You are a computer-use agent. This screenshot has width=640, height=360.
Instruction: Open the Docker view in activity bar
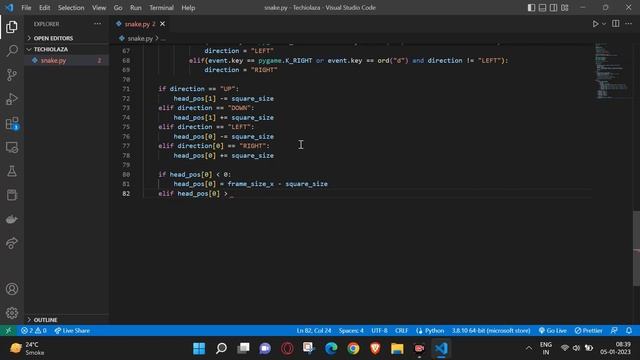(12, 220)
